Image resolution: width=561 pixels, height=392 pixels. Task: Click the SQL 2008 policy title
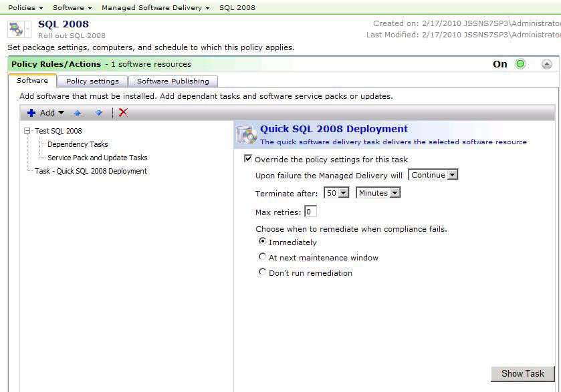64,24
